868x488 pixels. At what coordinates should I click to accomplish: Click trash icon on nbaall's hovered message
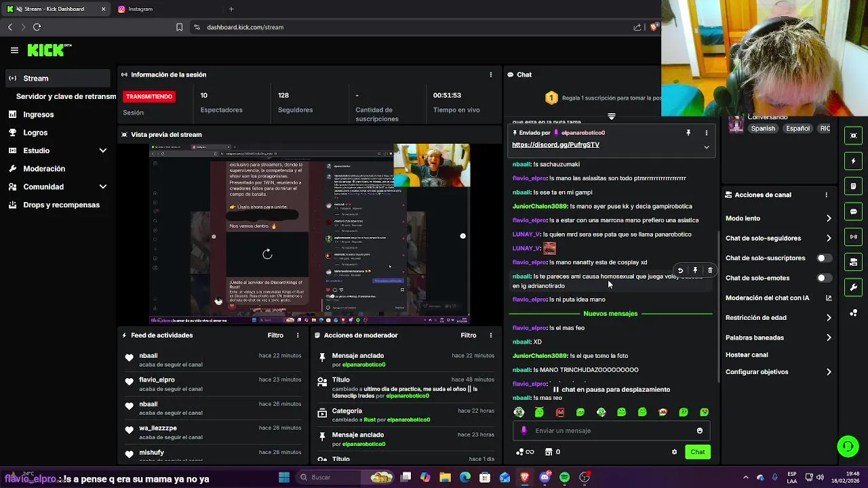(x=710, y=270)
